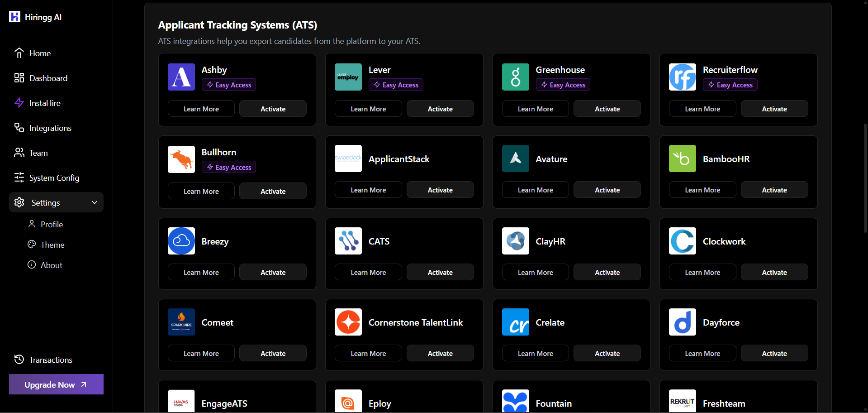Screen dimensions: 868x413
Task: Select the Cornerstone TalentLink logo
Action: point(348,322)
